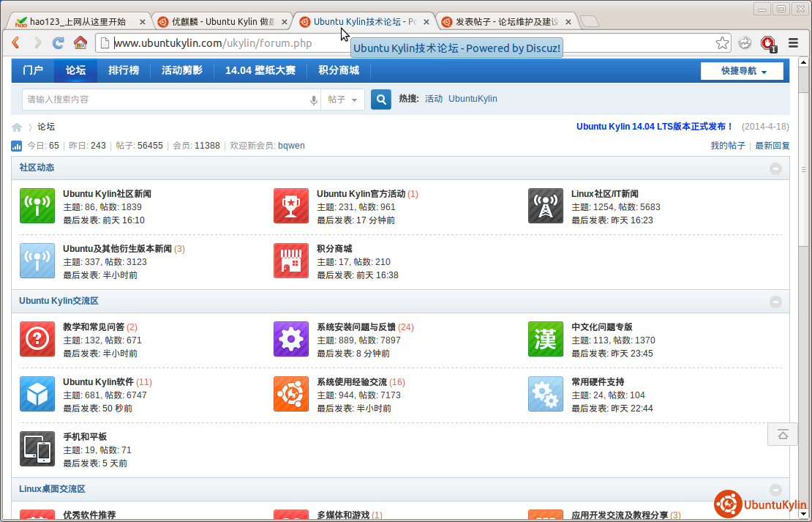
Task: Open the Ubuntu Kylin软件 blue box icon
Action: [37, 394]
